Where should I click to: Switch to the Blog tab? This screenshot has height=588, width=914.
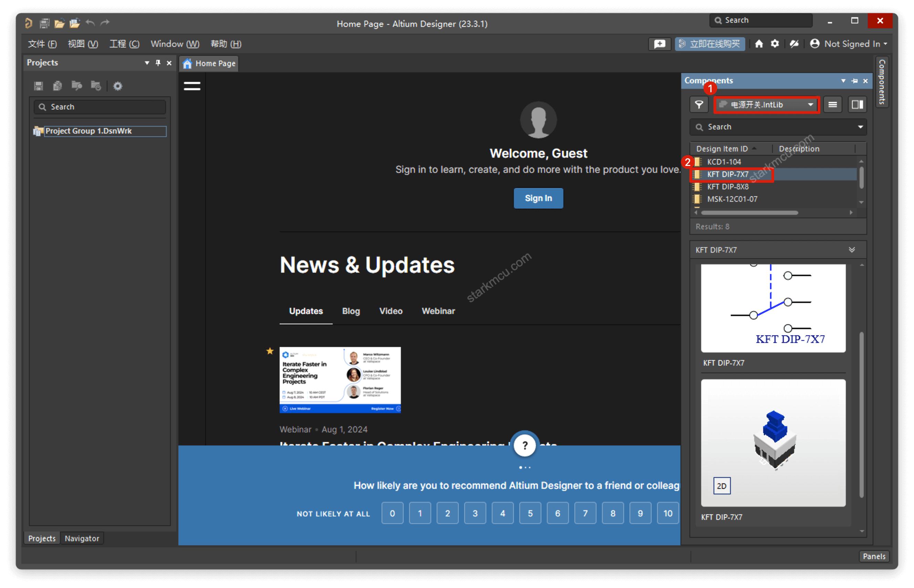click(x=351, y=311)
